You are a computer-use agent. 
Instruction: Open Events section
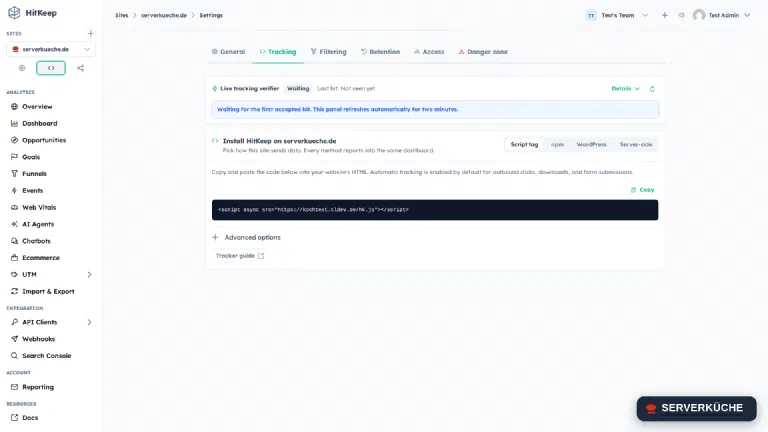click(x=32, y=191)
